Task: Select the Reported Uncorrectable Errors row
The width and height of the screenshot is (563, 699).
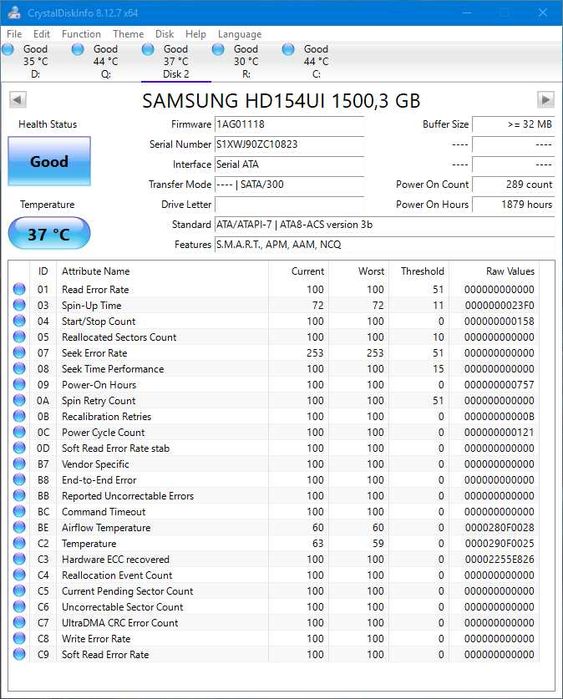Action: point(274,496)
